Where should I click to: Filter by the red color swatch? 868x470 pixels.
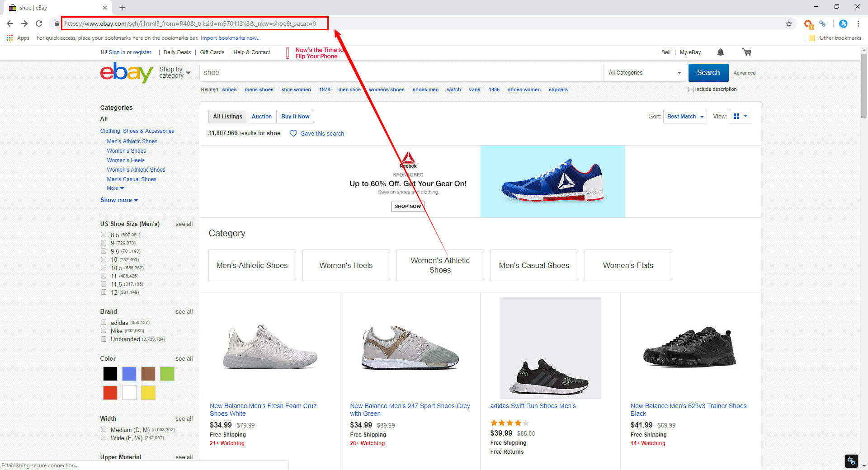[110, 393]
